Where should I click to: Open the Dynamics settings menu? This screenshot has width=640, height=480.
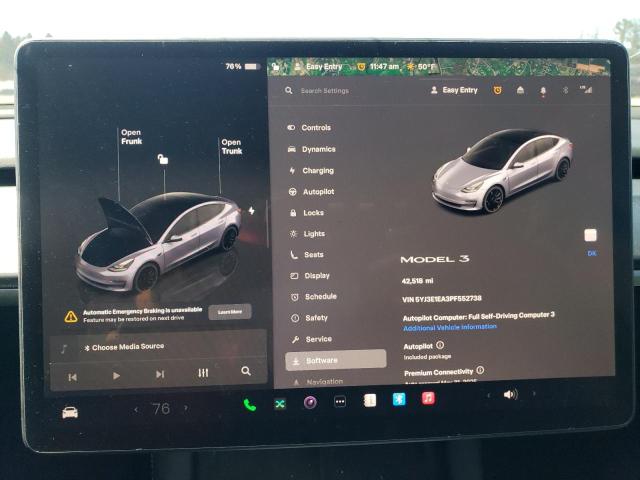pos(311,149)
